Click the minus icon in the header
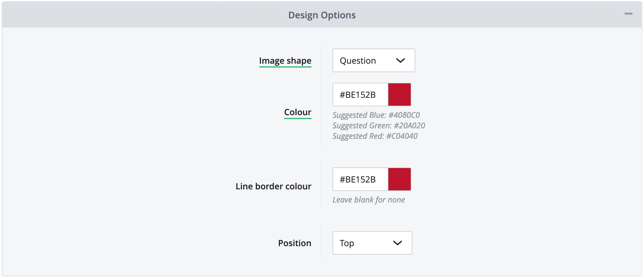The width and height of the screenshot is (644, 278). pos(629,14)
